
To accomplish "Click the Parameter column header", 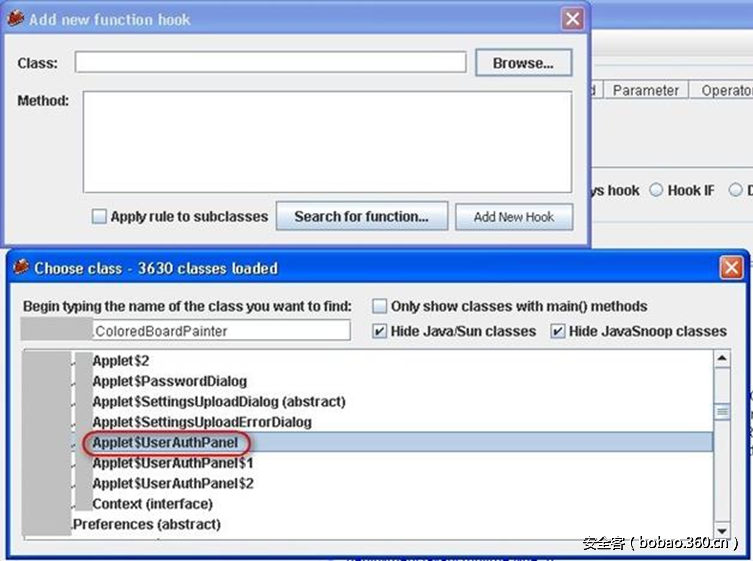I will tap(645, 90).
